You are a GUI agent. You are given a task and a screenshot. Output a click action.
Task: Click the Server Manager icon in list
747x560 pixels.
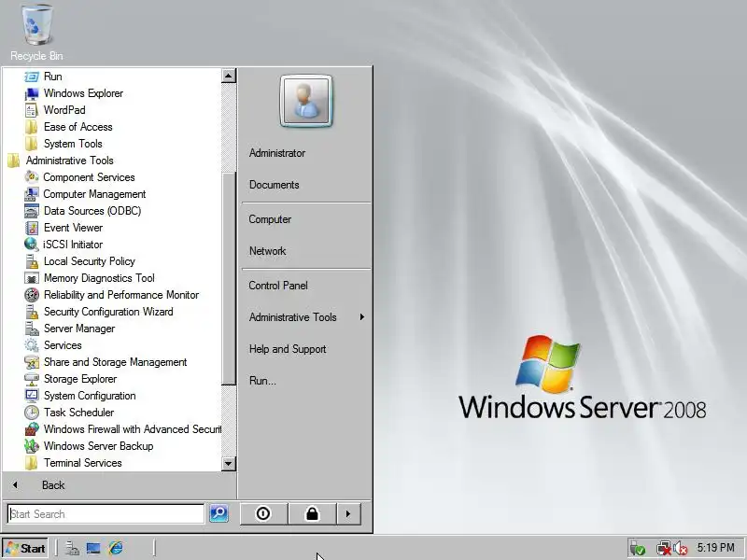32,329
